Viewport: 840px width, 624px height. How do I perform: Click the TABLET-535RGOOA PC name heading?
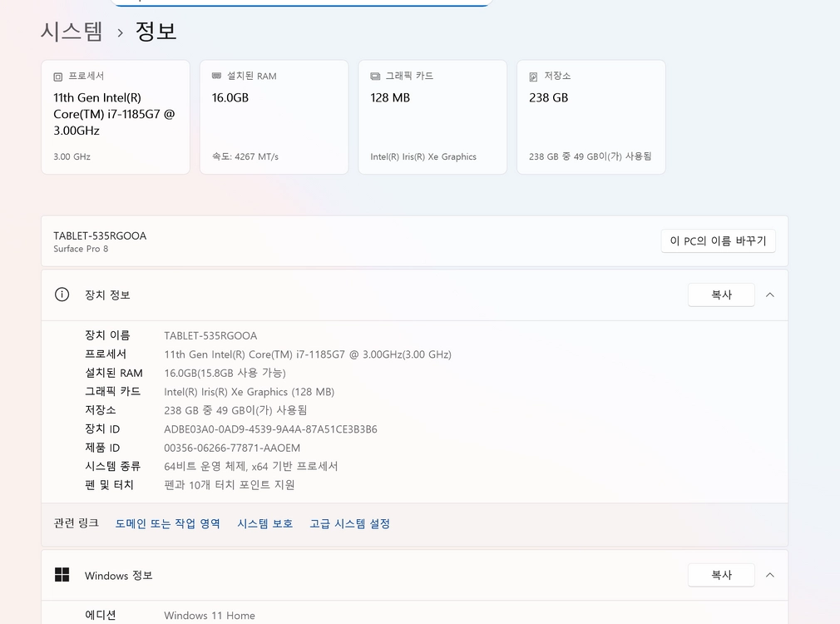[100, 236]
